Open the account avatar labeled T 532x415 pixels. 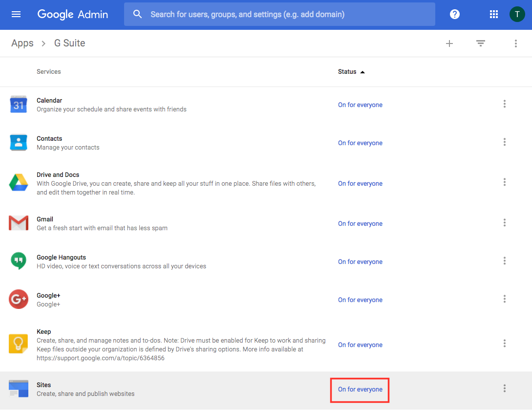(517, 14)
